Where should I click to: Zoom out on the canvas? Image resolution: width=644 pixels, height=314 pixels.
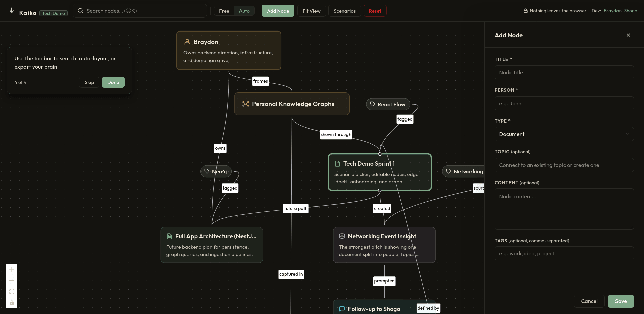coord(12,280)
